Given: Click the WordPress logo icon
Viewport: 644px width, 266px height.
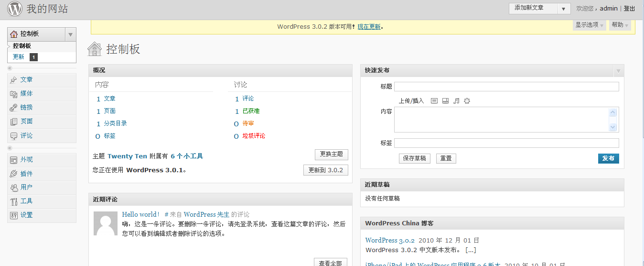Looking at the screenshot, I should (15, 9).
